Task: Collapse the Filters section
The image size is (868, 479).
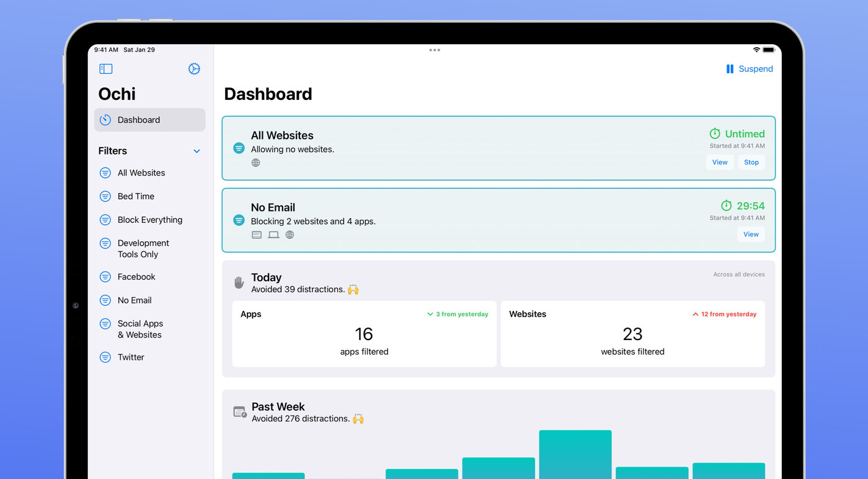Action: pos(197,151)
